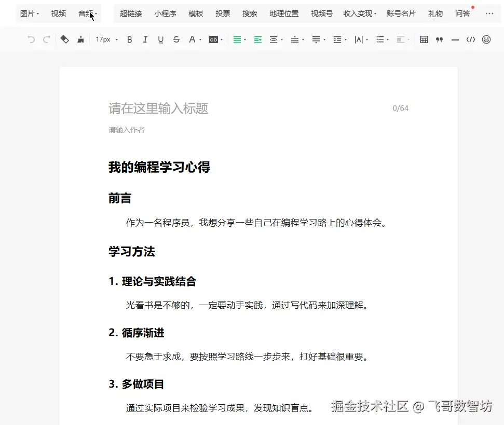Viewport: 504px width, 425px height.
Task: Toggle italic formatting
Action: coord(145,39)
